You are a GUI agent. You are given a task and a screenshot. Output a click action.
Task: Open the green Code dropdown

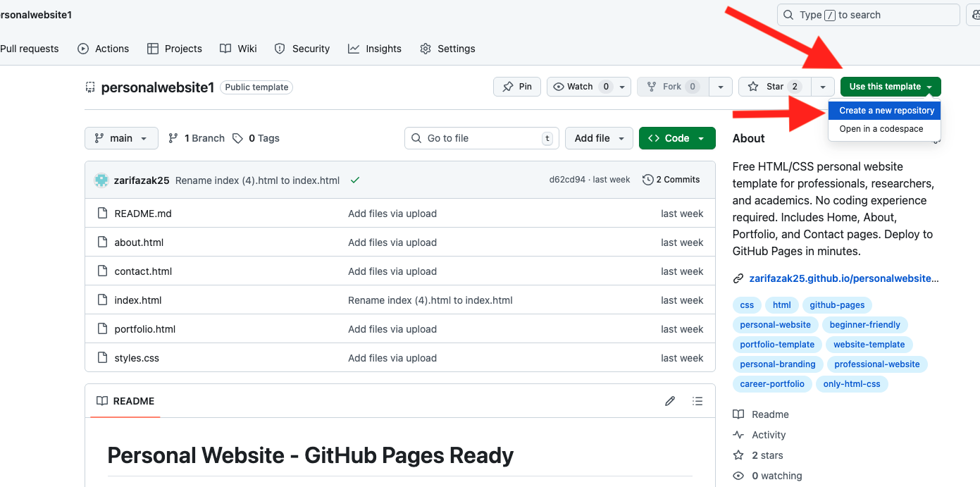677,137
